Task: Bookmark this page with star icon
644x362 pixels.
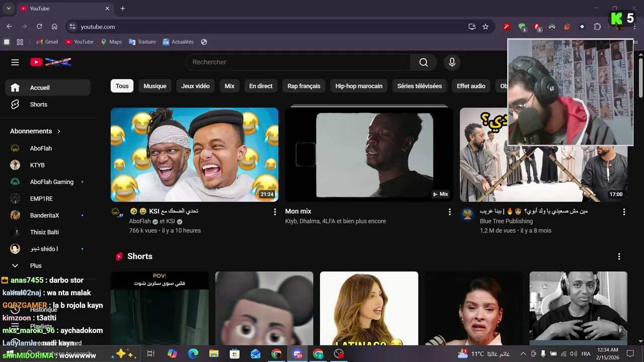Action: coord(486,27)
